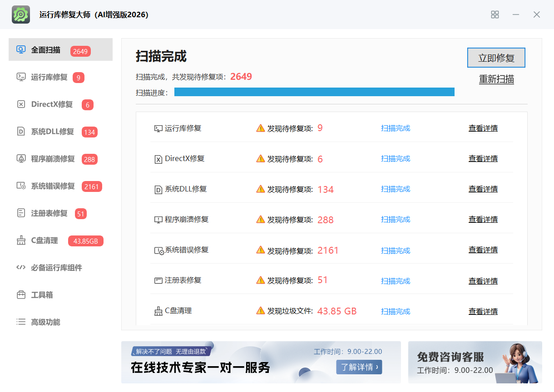Click the 程序崩溃修复 row icon in results list
This screenshot has height=392, width=554.
click(158, 220)
